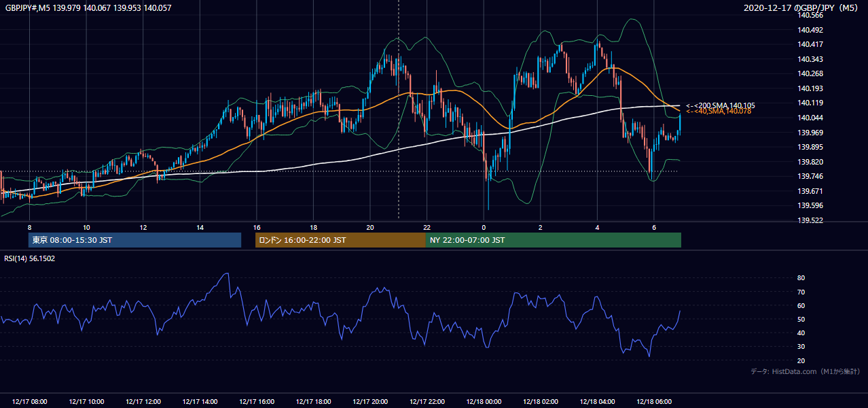Select the ロンドン 16:00-22:00 JST session bar

click(x=340, y=240)
